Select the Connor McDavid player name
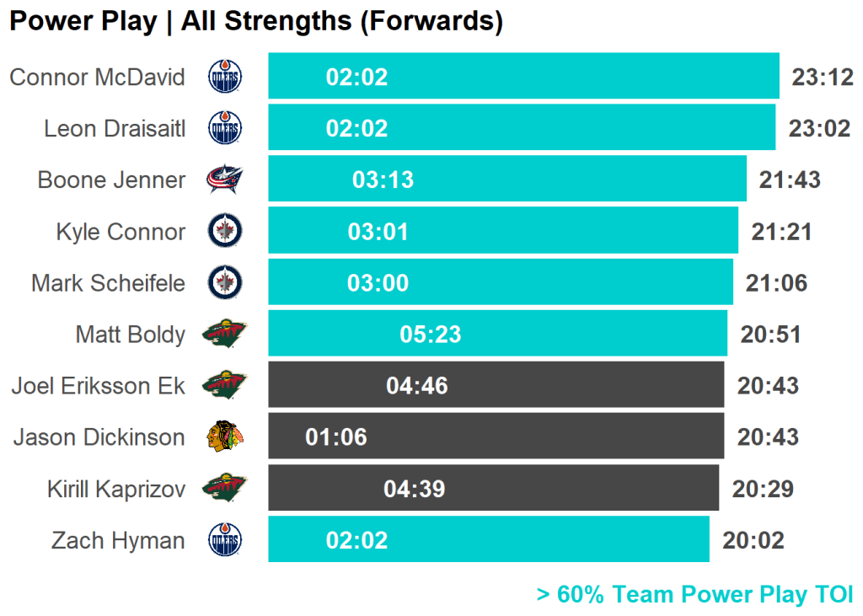 click(x=97, y=78)
